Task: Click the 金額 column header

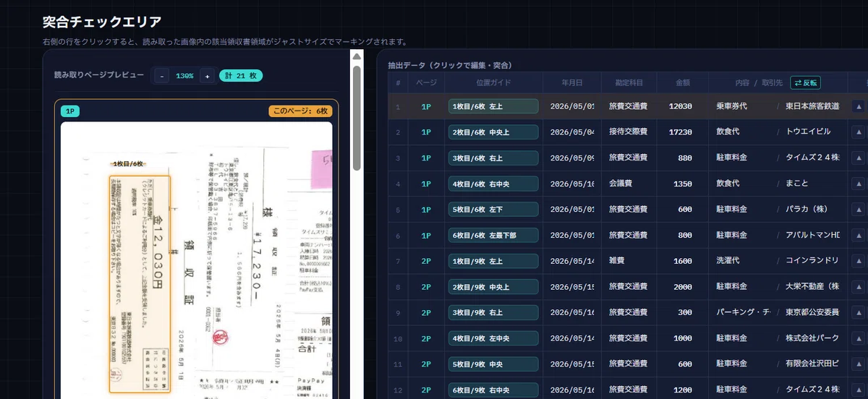Action: coord(682,83)
